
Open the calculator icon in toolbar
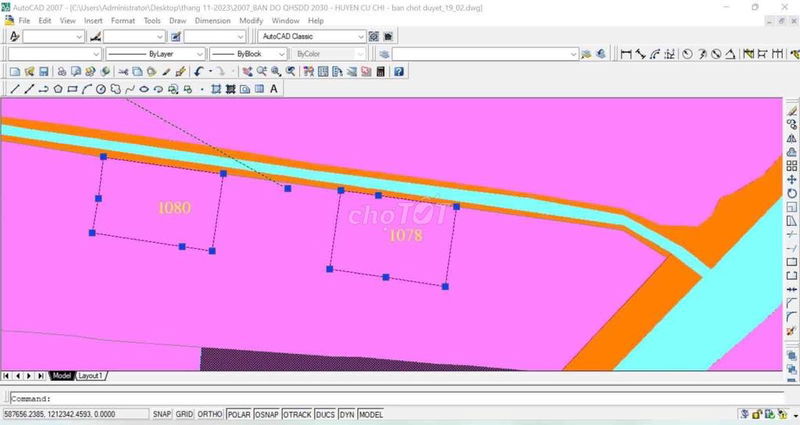click(x=381, y=71)
